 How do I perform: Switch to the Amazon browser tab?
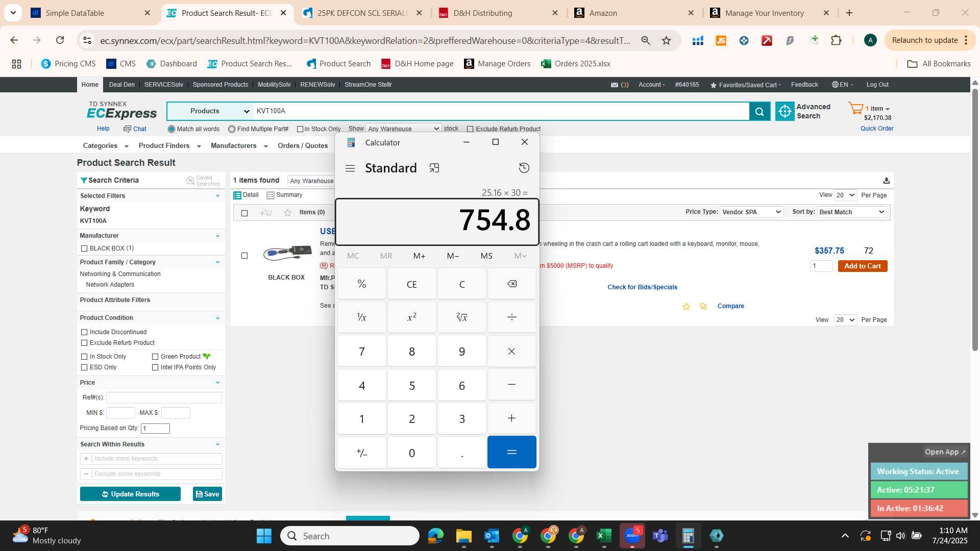(x=633, y=13)
